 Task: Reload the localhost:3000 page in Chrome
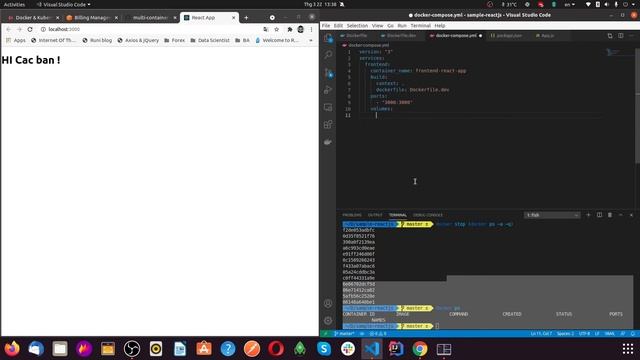[30, 29]
